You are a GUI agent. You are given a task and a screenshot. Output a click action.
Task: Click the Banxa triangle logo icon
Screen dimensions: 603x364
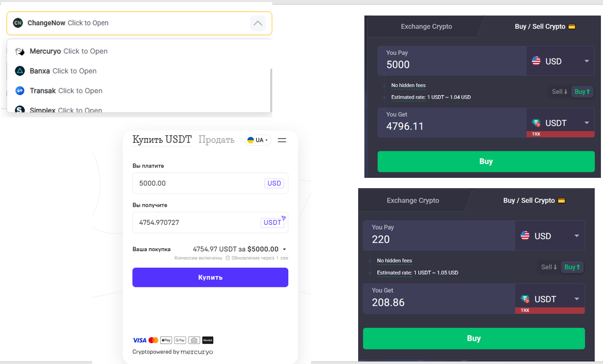(20, 71)
